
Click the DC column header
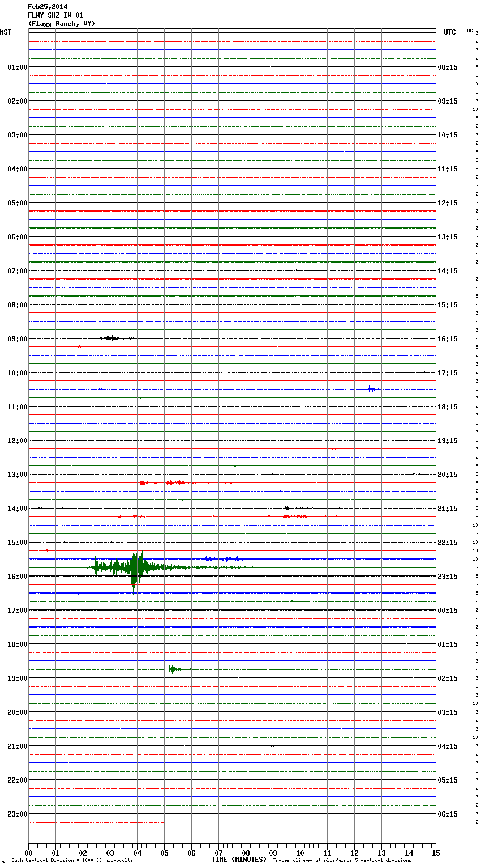coord(470,31)
